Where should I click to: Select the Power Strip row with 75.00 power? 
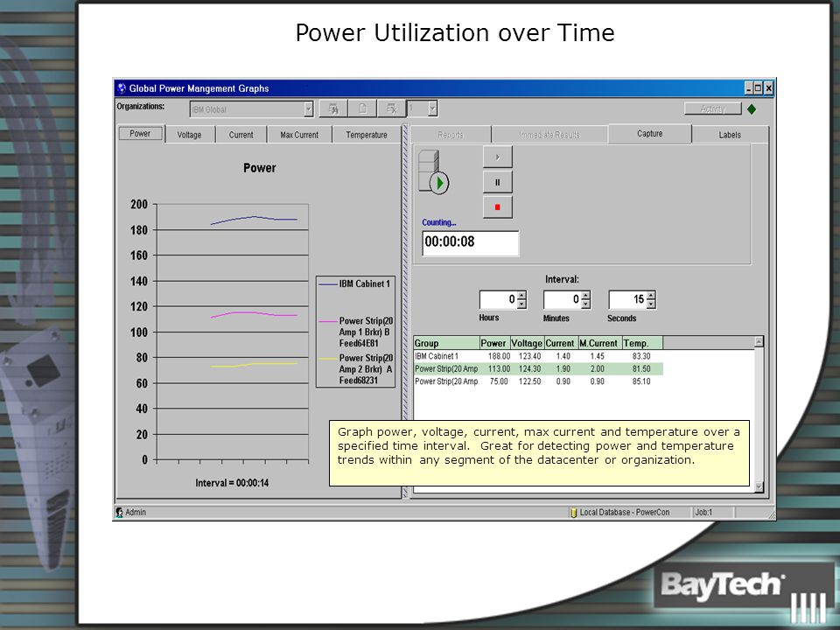tap(538, 381)
